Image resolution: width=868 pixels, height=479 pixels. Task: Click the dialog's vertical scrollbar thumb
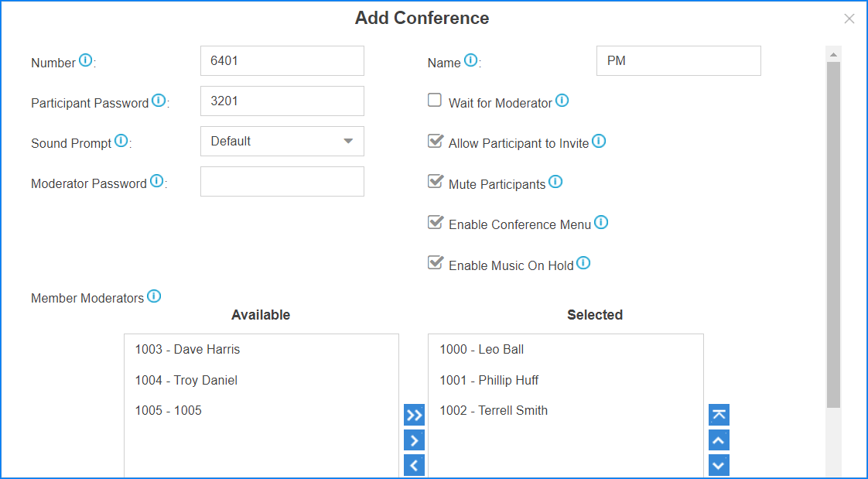pos(834,235)
